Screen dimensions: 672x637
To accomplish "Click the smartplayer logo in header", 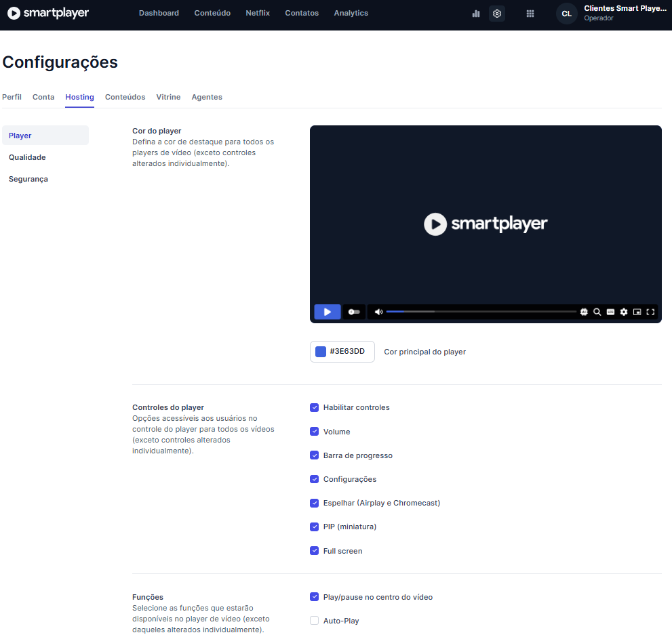I will [x=48, y=13].
